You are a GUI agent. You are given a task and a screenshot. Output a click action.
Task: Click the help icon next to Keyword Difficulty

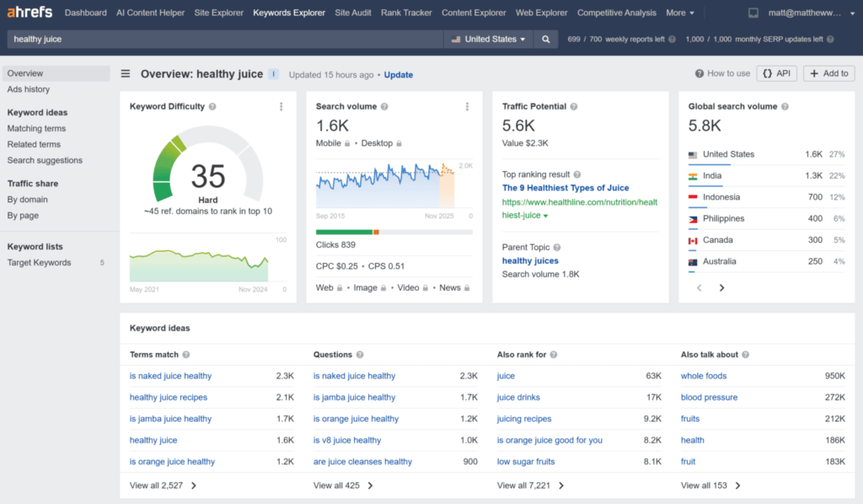pos(212,107)
